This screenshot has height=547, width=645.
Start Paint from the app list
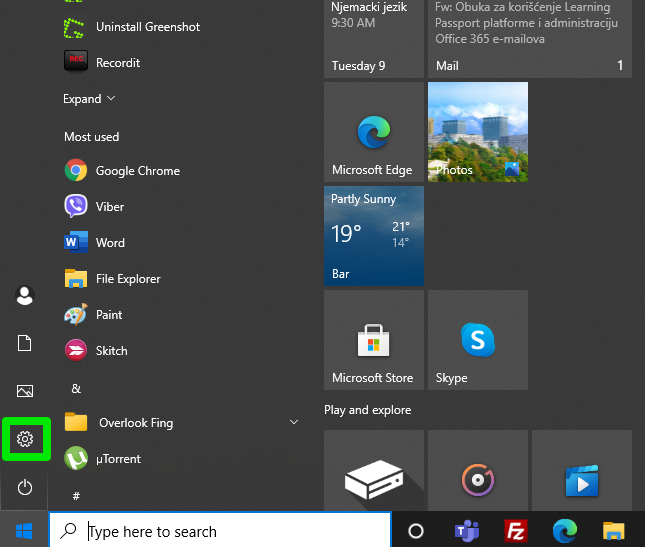pyautogui.click(x=93, y=315)
